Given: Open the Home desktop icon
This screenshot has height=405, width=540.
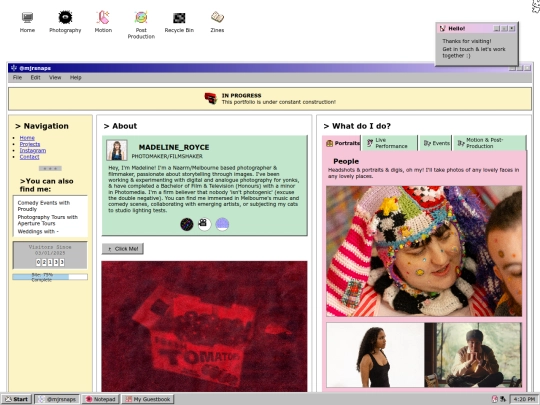Looking at the screenshot, I should (x=27, y=22).
